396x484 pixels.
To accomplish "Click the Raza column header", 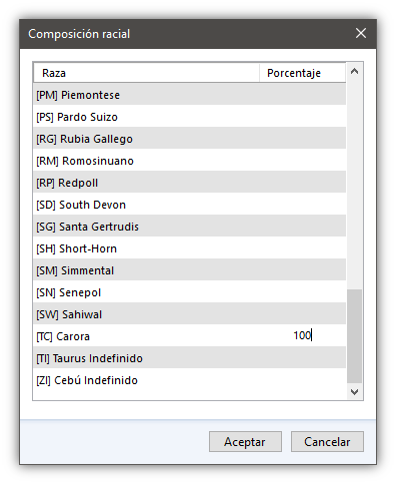I will coord(146,73).
